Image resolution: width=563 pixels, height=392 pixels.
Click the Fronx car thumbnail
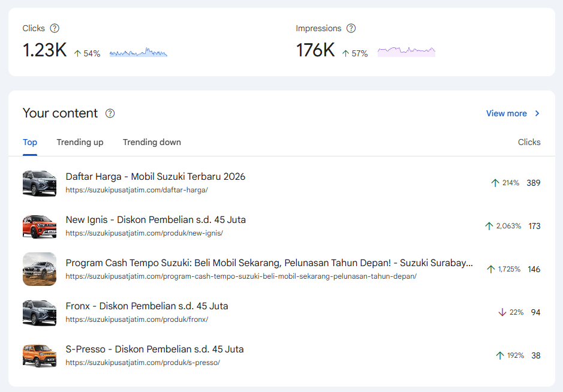point(40,312)
